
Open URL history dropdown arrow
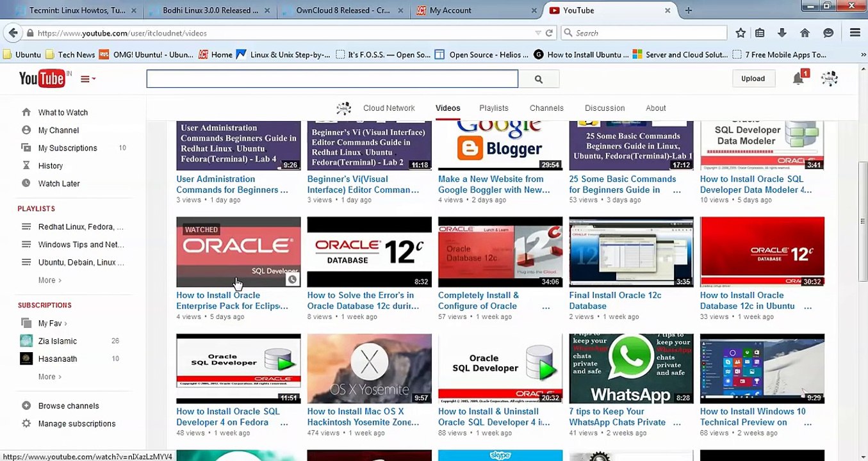(537, 33)
